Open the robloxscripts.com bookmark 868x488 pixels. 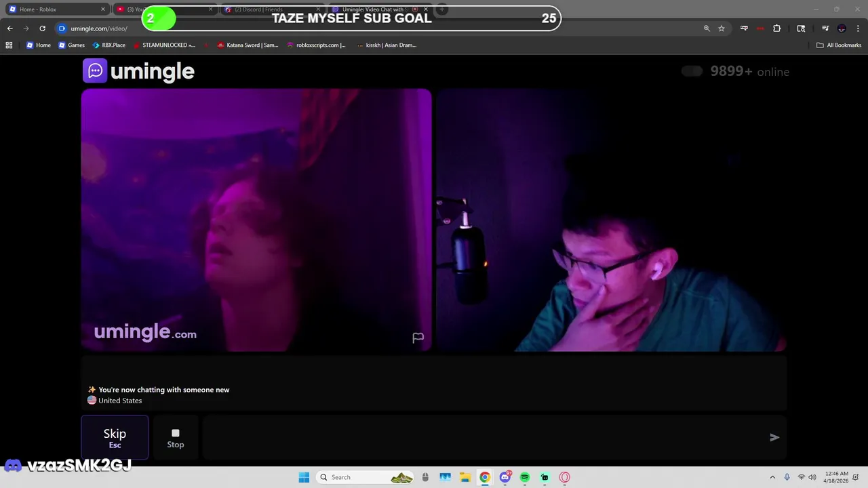tap(316, 45)
